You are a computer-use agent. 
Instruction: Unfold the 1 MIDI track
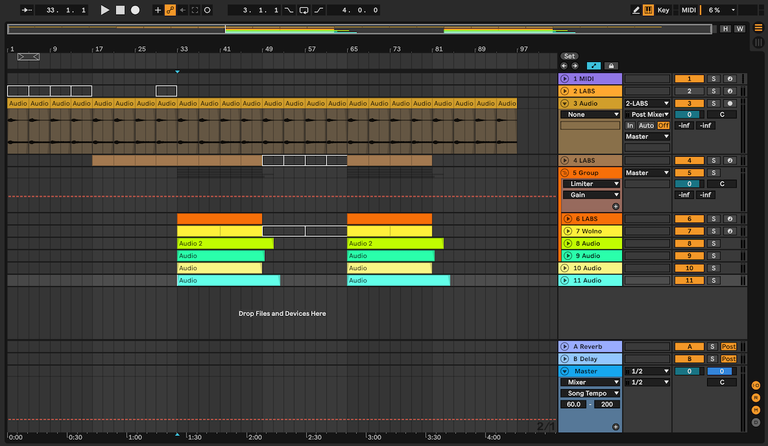565,78
